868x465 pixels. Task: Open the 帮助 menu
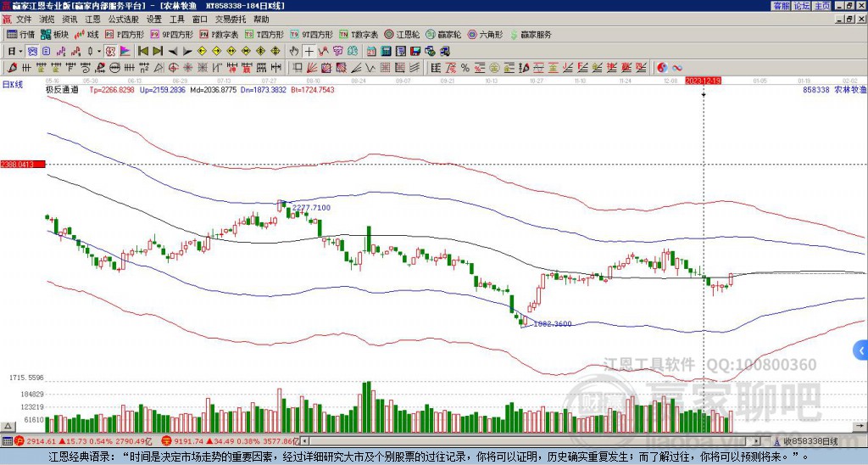(261, 20)
